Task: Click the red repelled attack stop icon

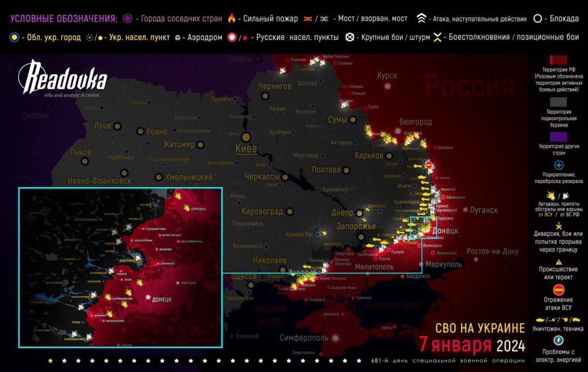Action: pos(559,290)
